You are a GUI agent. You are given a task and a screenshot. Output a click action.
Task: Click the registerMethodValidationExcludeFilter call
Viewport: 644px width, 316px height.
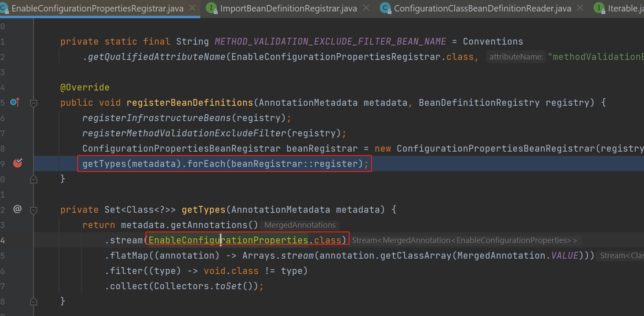point(184,133)
